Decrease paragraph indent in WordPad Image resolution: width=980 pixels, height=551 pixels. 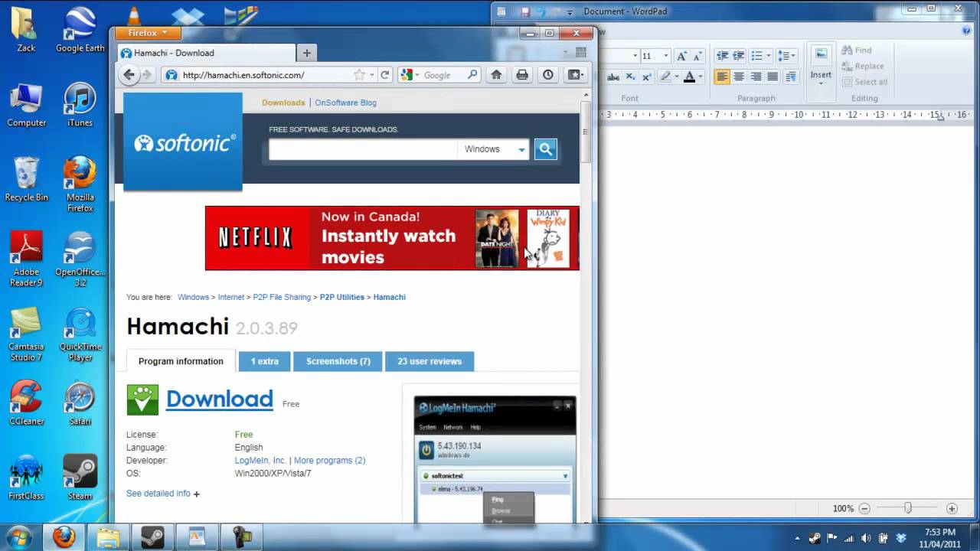click(x=722, y=56)
